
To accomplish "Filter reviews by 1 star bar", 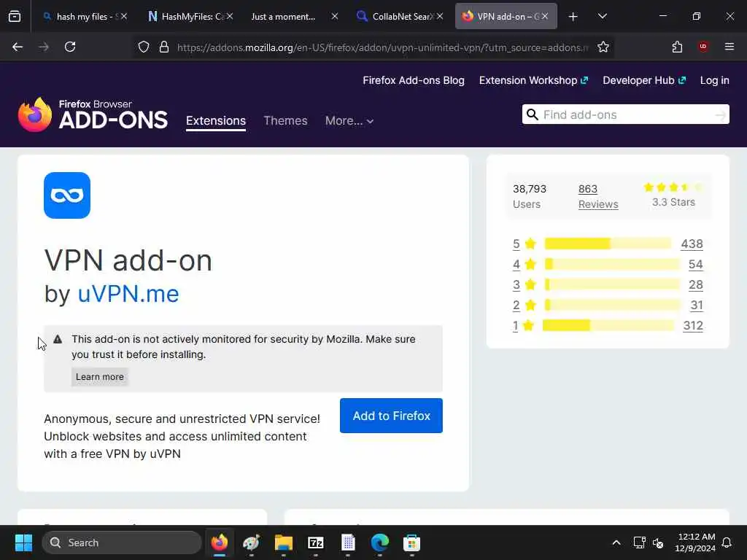I will [x=608, y=326].
